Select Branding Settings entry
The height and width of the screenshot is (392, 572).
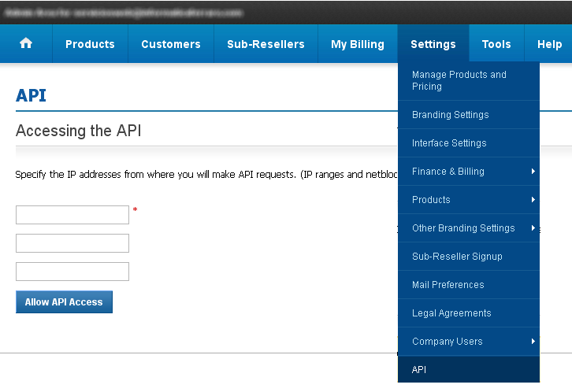tap(469, 115)
